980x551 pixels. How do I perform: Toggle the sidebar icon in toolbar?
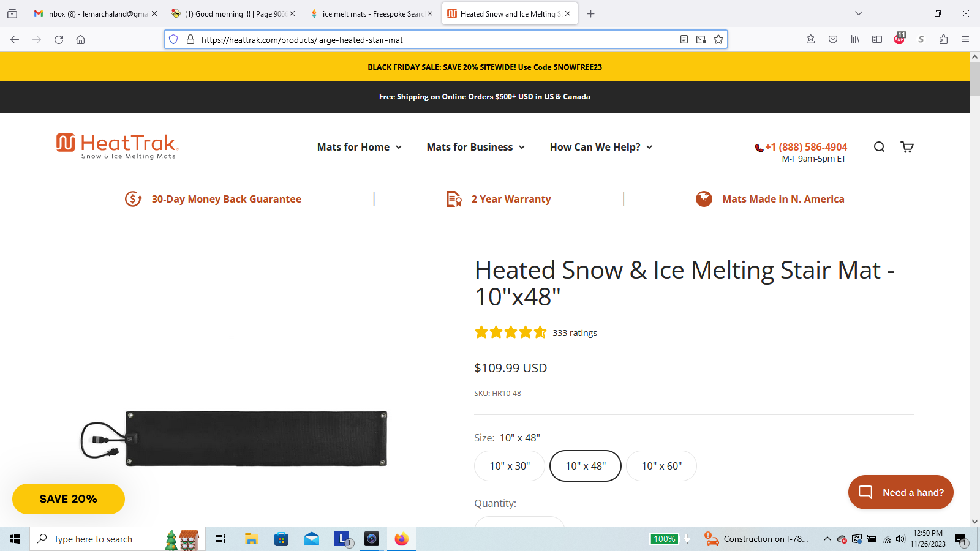[x=877, y=40]
